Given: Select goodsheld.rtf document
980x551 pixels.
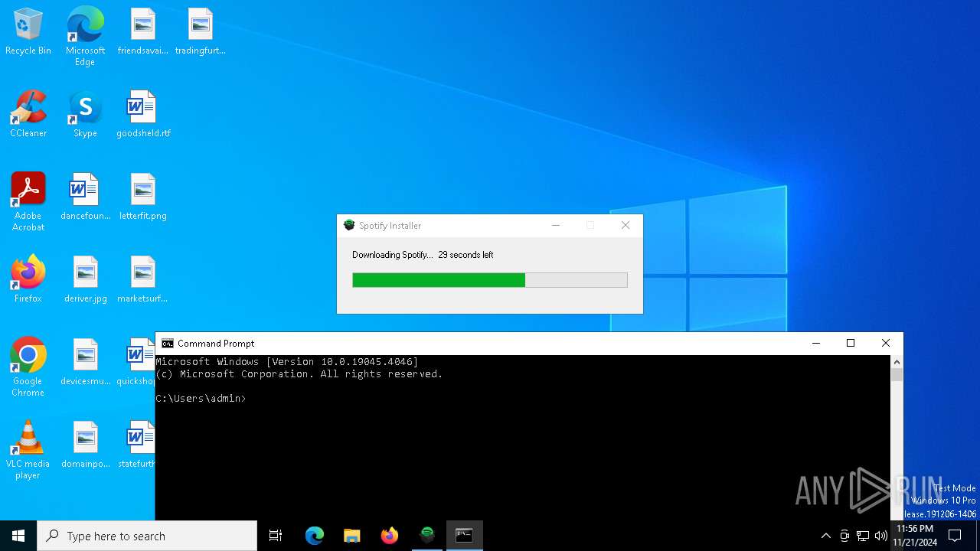Looking at the screenshot, I should click(x=143, y=115).
